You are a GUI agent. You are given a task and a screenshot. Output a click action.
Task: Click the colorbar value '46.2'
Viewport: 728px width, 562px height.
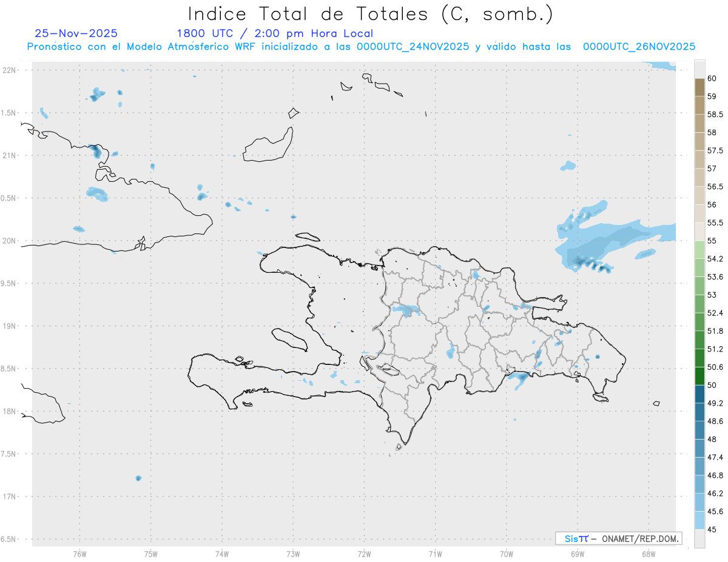715,493
